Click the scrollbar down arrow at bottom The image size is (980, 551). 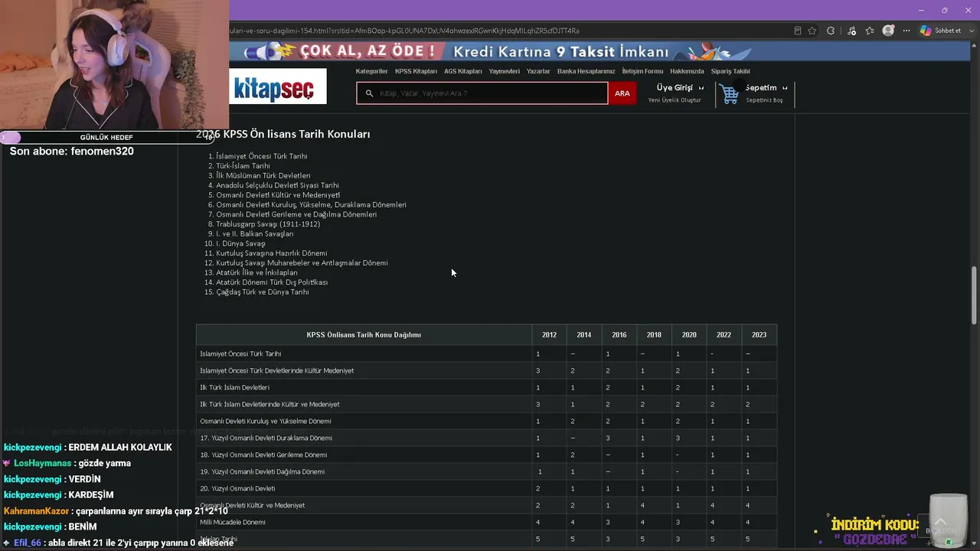[x=975, y=545]
